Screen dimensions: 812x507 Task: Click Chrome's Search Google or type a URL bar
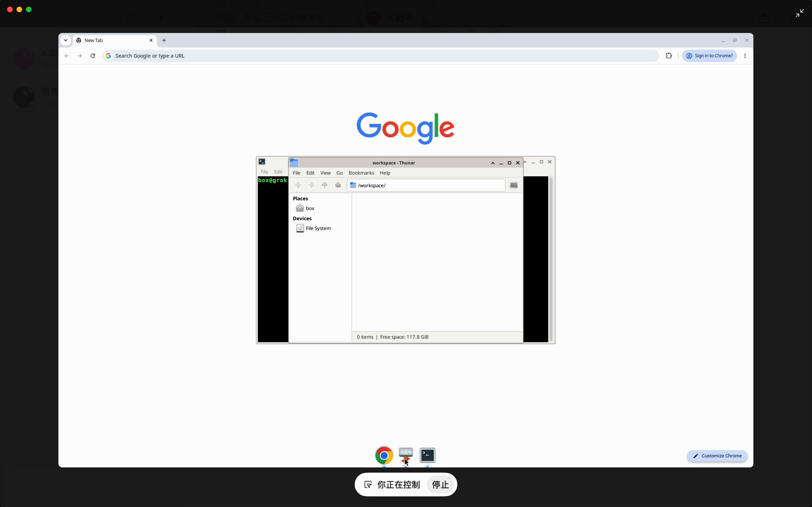380,56
